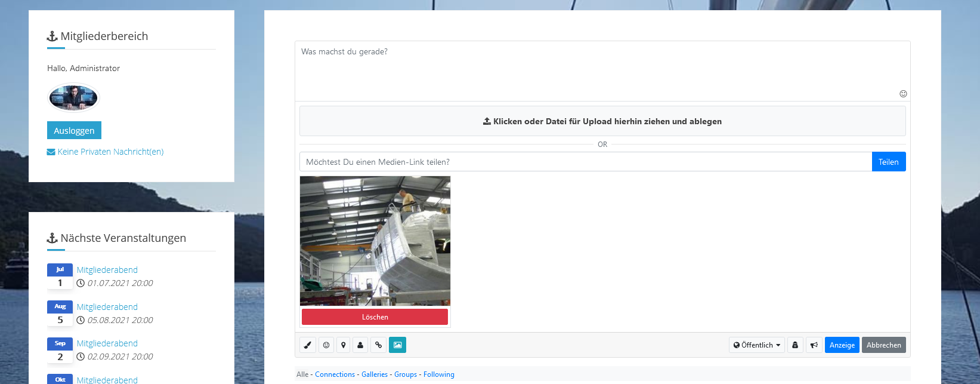Click the chain link icon in toolbar
This screenshot has width=980, height=384.
(378, 345)
